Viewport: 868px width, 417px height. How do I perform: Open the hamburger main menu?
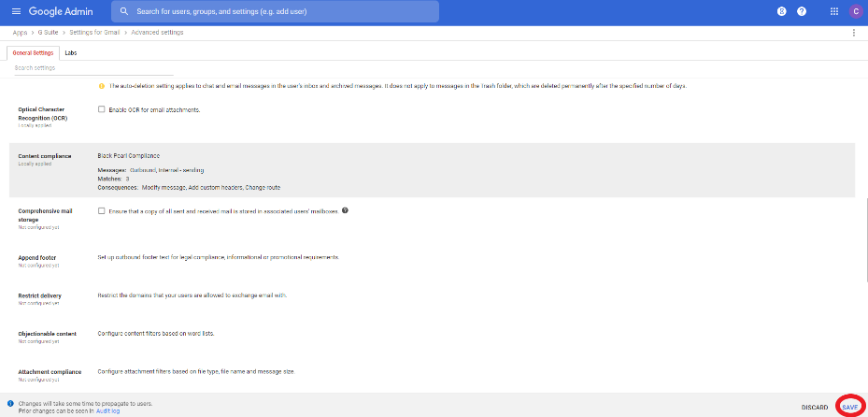click(x=16, y=11)
